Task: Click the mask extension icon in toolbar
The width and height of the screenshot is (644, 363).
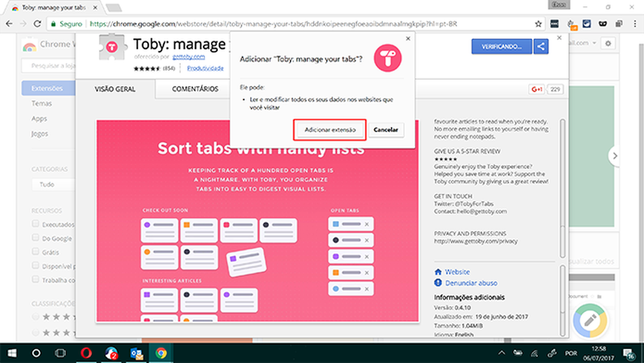Action: click(603, 24)
